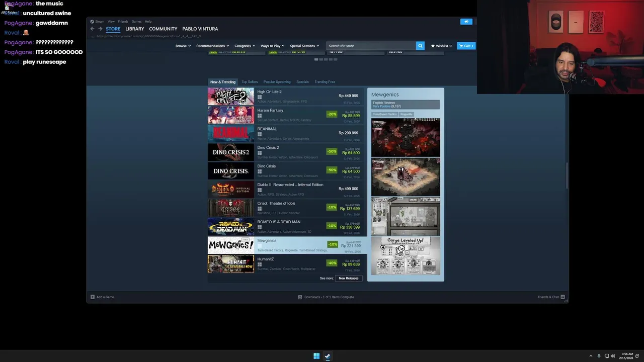The image size is (644, 362).
Task: Switch to the Trending Free tab
Action: [x=325, y=82]
